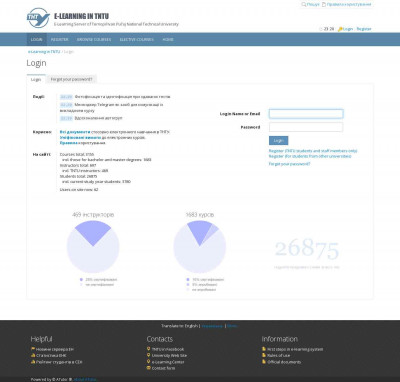
Task: Open the HOME navigation item
Action: [168, 39]
